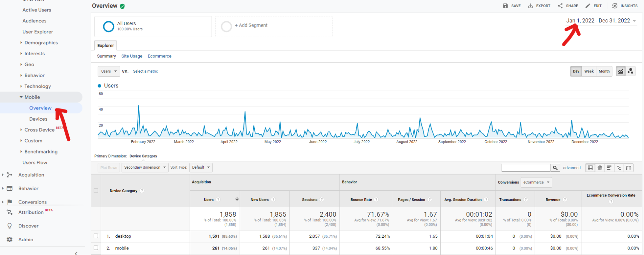Open the Users metric dropdown
Image resolution: width=644 pixels, height=255 pixels.
(x=109, y=71)
